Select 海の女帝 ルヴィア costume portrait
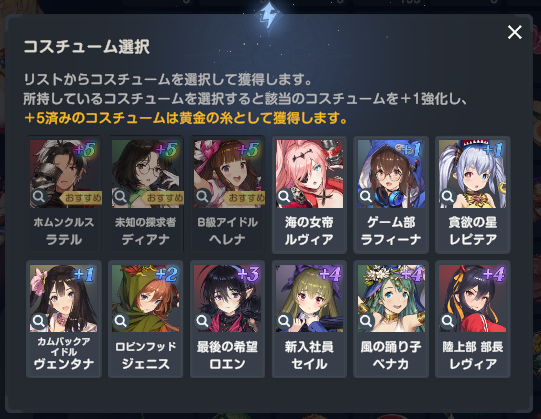The width and height of the screenshot is (541, 419). tap(309, 174)
